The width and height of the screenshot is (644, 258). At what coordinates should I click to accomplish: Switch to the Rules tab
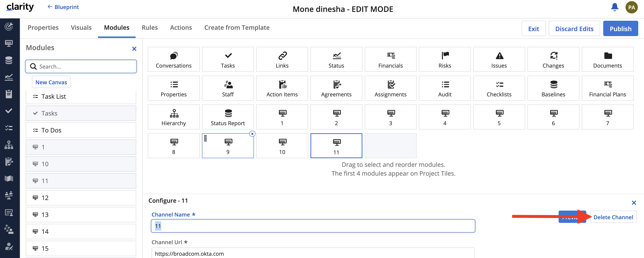tap(149, 28)
